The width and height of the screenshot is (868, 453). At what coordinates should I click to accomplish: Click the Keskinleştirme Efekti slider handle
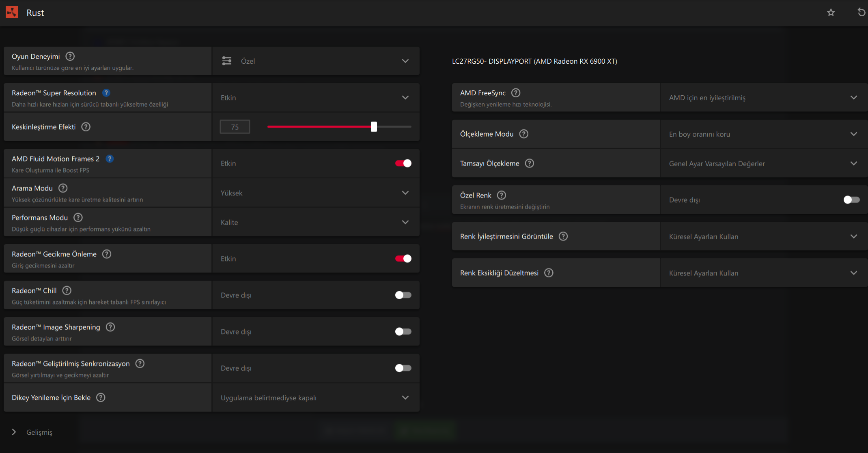coord(374,127)
